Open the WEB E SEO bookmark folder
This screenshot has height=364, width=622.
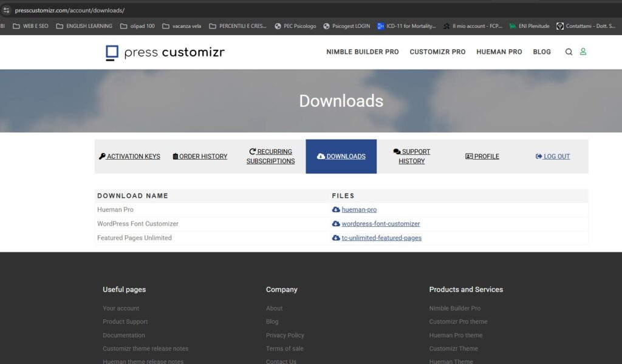[x=30, y=26]
